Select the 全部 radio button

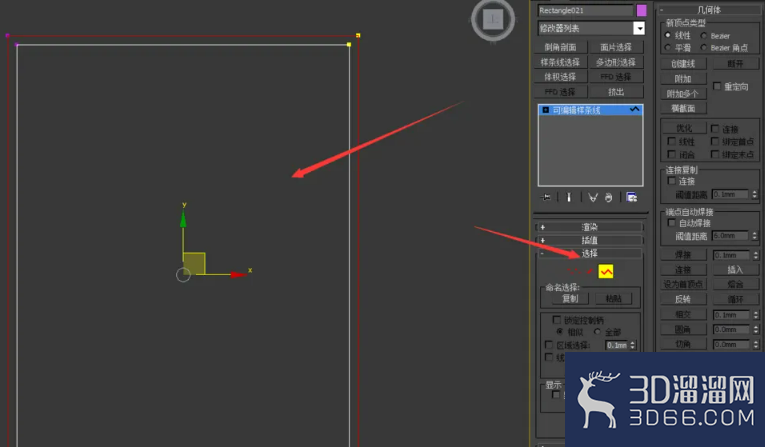597,332
